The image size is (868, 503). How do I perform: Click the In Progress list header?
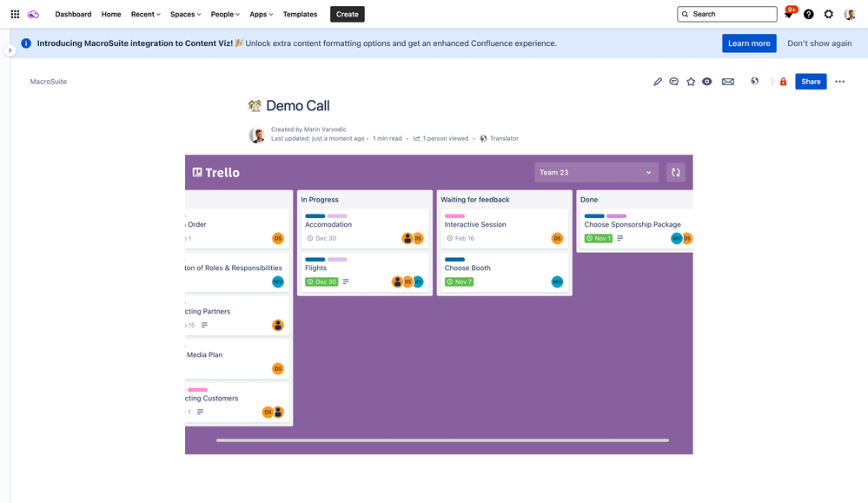click(x=320, y=200)
